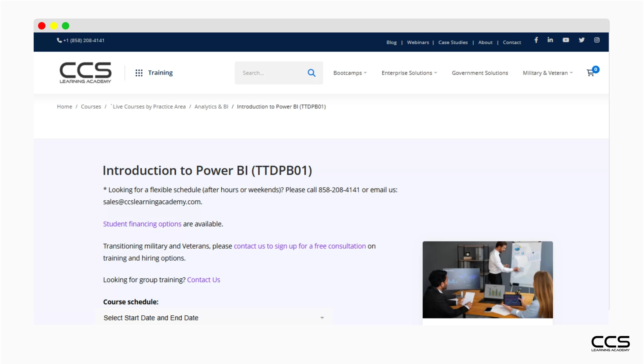644x364 pixels.
Task: Go to the Blog page
Action: (x=391, y=42)
